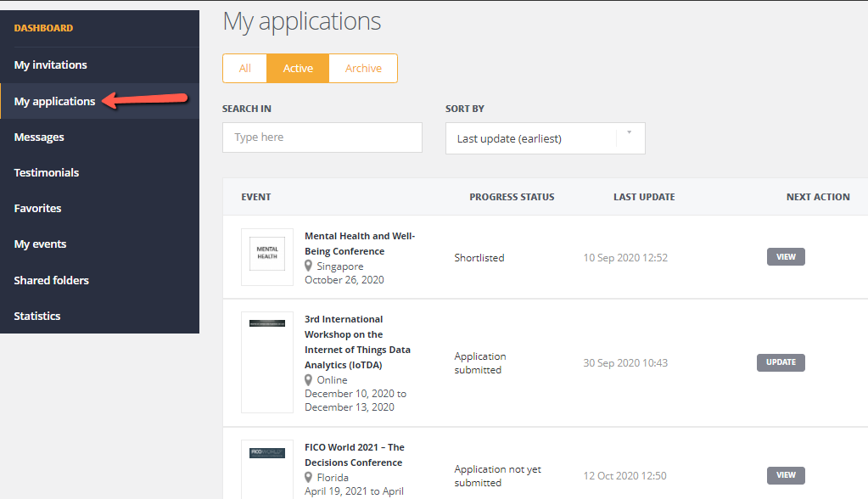Click the Shortlisted status text
868x499 pixels.
(479, 257)
